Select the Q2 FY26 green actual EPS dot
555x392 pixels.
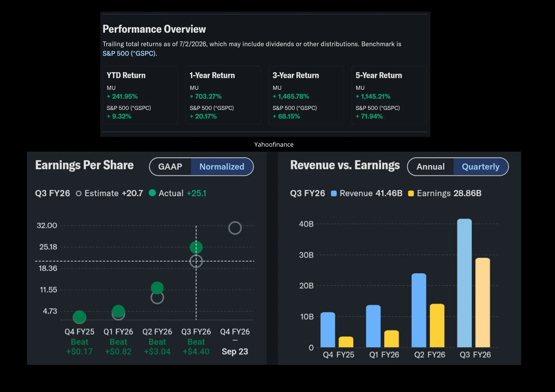[157, 288]
